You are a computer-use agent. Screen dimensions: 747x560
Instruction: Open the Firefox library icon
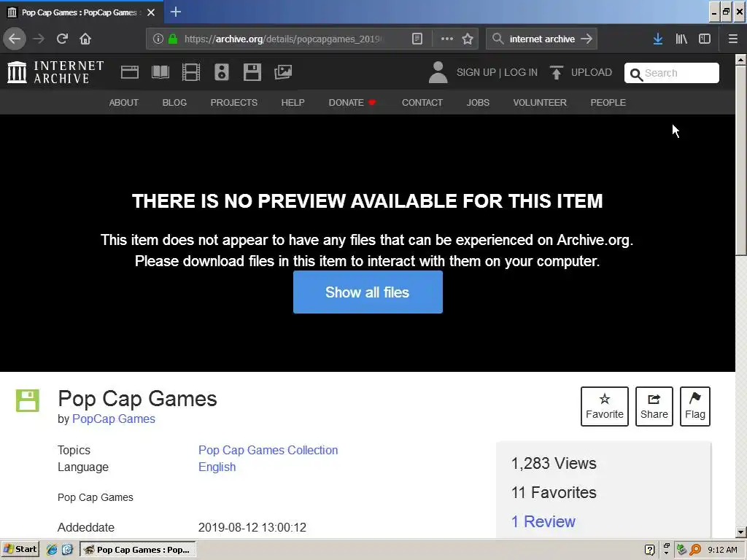pyautogui.click(x=681, y=39)
